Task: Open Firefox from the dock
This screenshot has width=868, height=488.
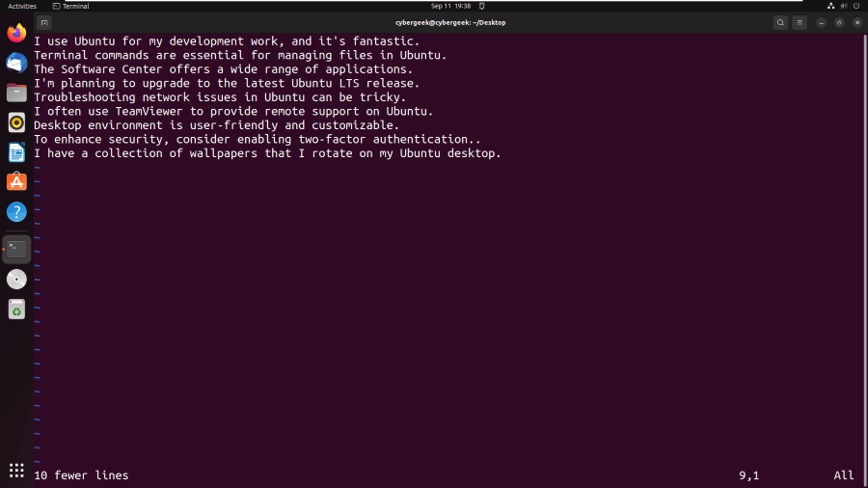Action: click(x=16, y=33)
